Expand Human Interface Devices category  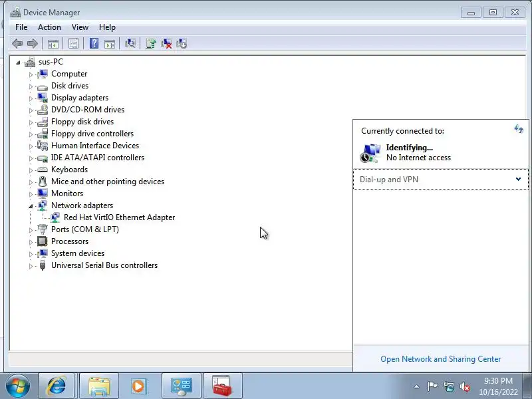coord(31,146)
